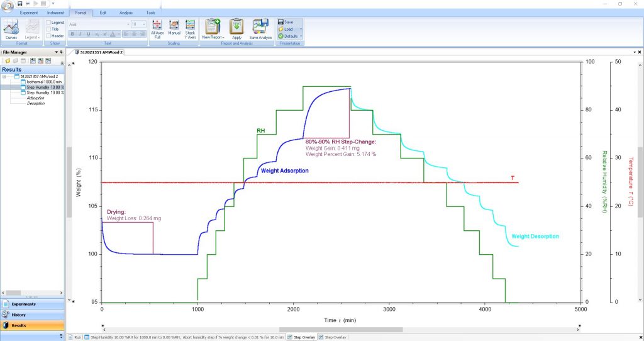Image resolution: width=644 pixels, height=341 pixels.
Task: Click Save in Presentation group
Action: (x=287, y=22)
